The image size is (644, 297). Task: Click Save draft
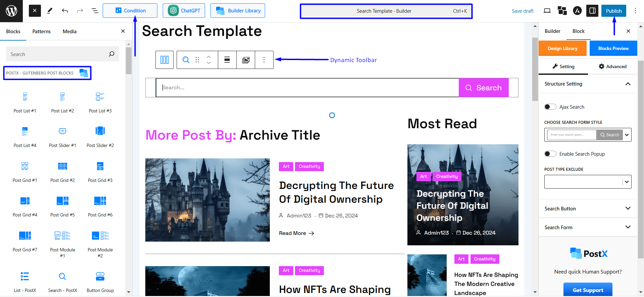click(x=523, y=11)
